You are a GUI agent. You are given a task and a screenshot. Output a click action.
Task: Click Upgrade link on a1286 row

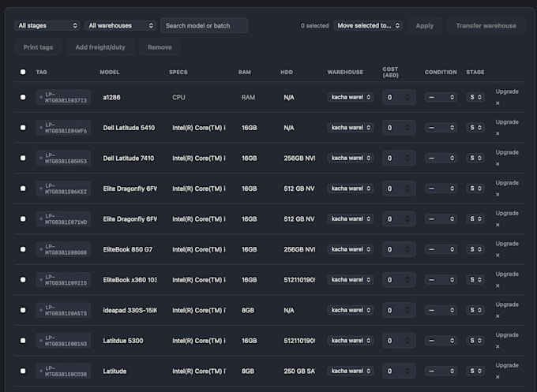tap(507, 91)
